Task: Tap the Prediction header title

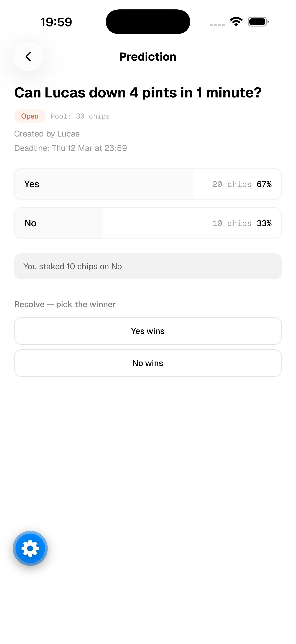Action: [x=148, y=57]
